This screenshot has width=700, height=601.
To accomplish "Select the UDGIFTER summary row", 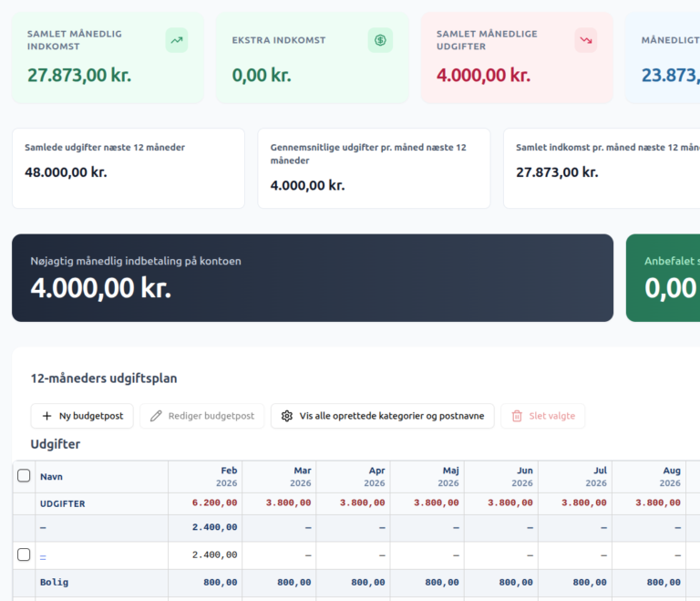I will coord(356,503).
